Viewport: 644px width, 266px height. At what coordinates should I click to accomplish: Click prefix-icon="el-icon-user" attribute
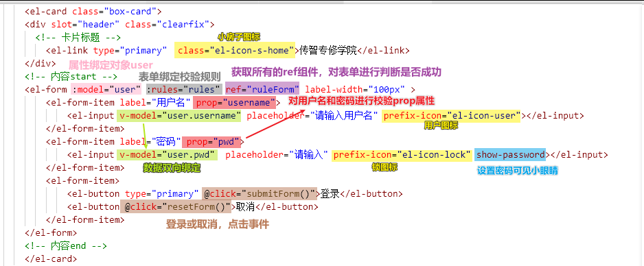[452, 116]
